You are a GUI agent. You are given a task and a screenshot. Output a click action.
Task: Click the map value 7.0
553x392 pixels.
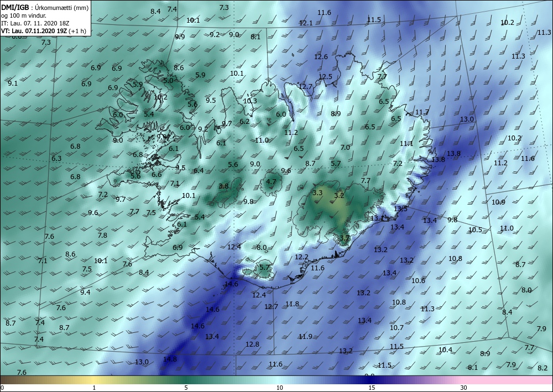pyautogui.click(x=345, y=148)
